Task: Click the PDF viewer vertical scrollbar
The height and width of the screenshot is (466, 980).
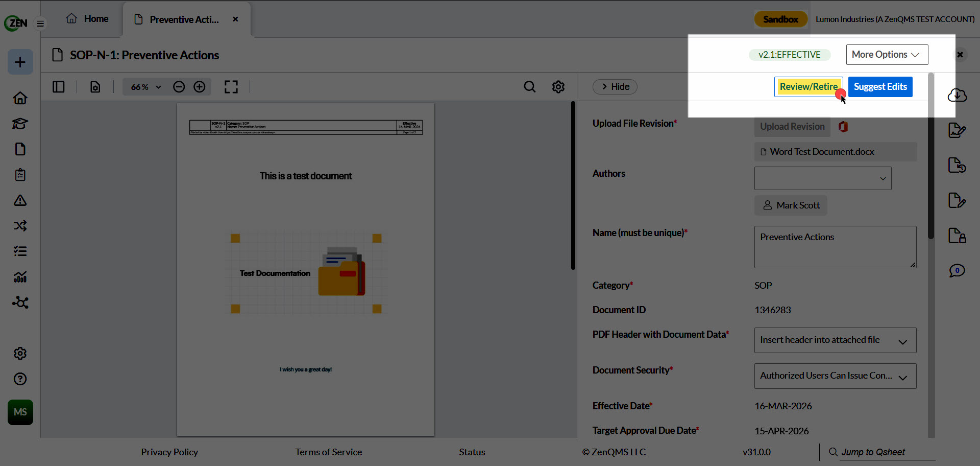Action: (573, 185)
